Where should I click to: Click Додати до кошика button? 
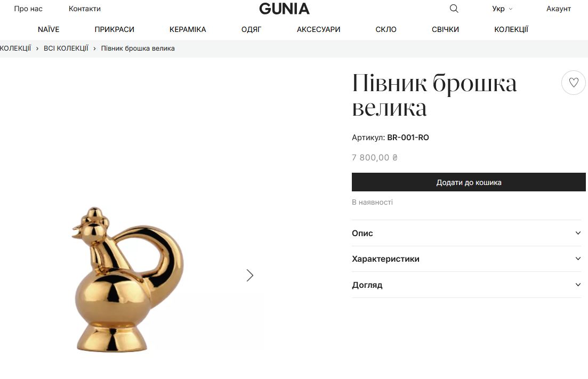(469, 182)
